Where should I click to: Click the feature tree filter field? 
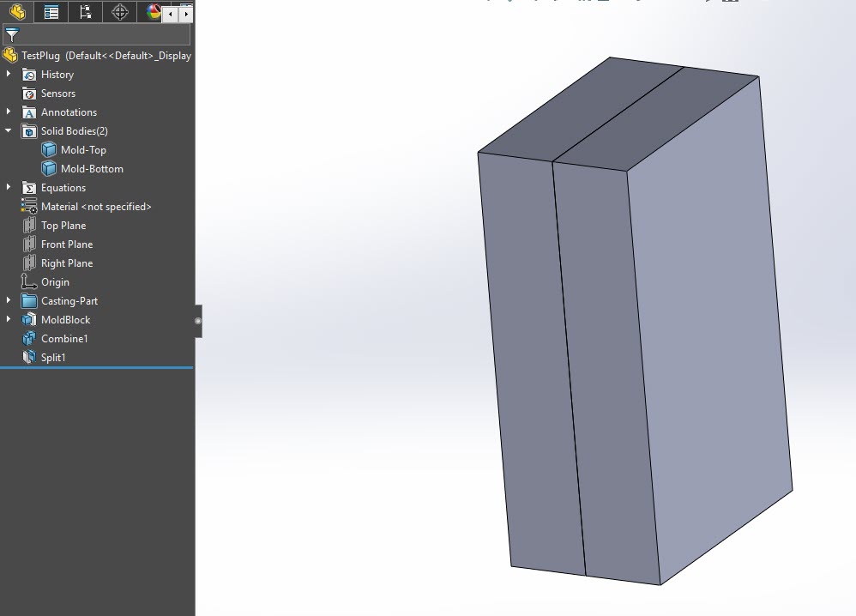tap(97, 34)
